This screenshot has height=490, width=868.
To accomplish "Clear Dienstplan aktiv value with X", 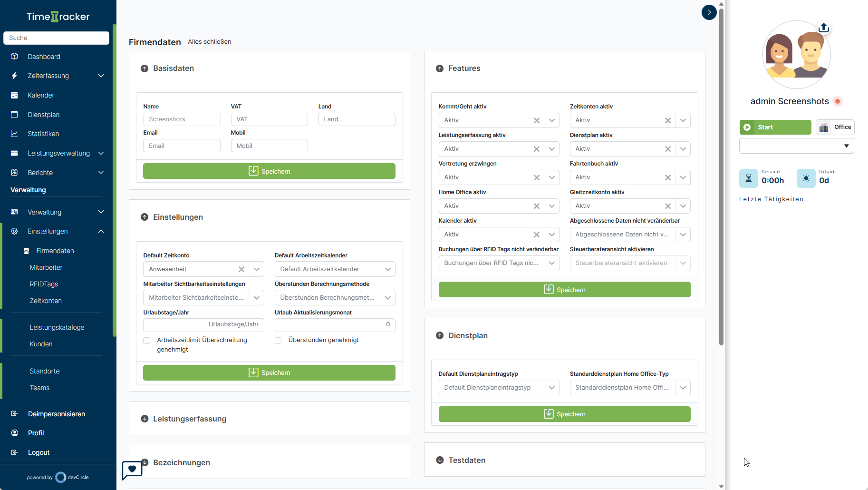I will pos(668,149).
